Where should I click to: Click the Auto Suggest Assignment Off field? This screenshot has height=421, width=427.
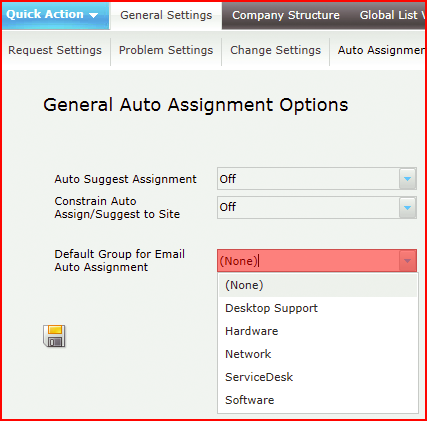pos(308,179)
